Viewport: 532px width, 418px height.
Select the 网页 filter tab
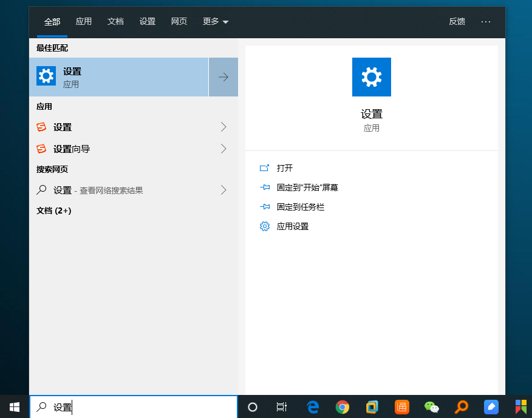[x=179, y=22]
